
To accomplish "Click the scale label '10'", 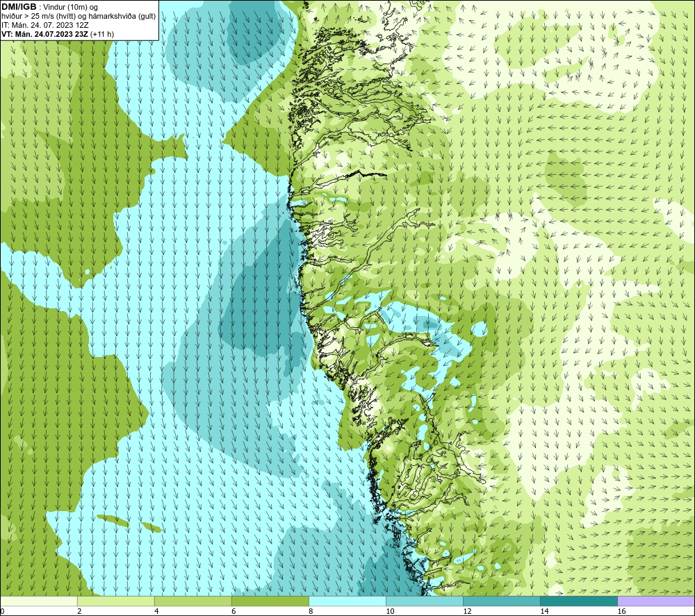I will pos(390,611).
